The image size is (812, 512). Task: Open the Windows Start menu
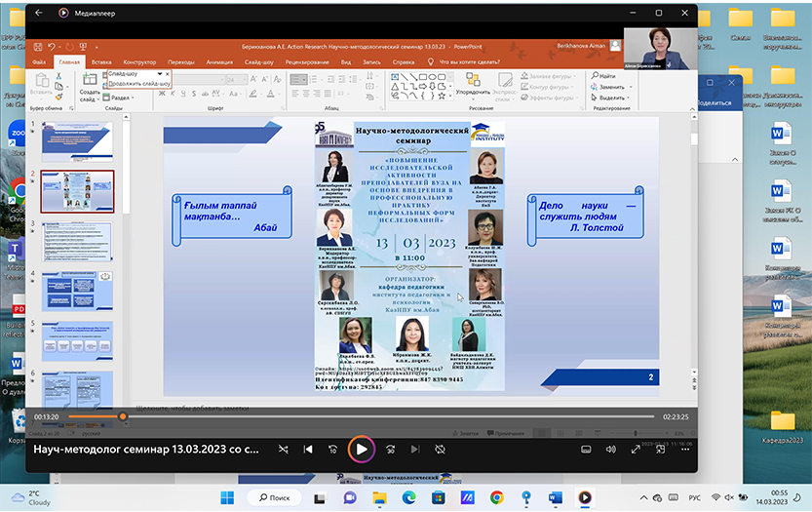point(227,497)
